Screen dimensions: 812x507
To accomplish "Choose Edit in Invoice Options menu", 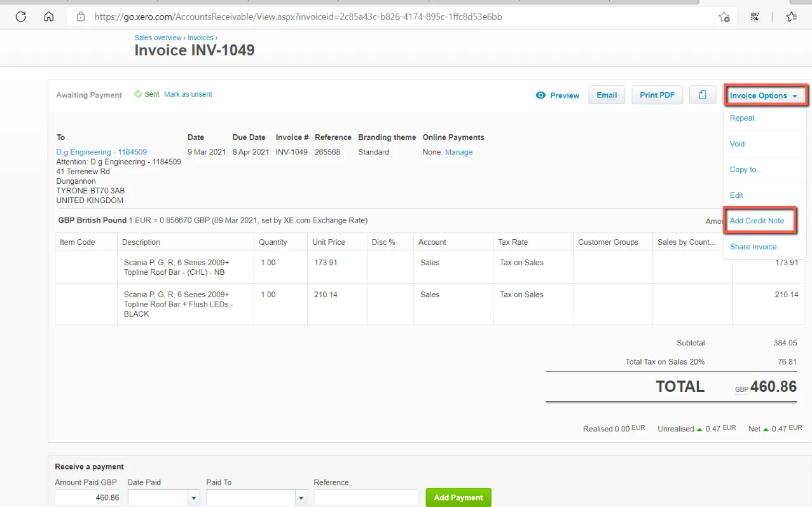I will 736,195.
